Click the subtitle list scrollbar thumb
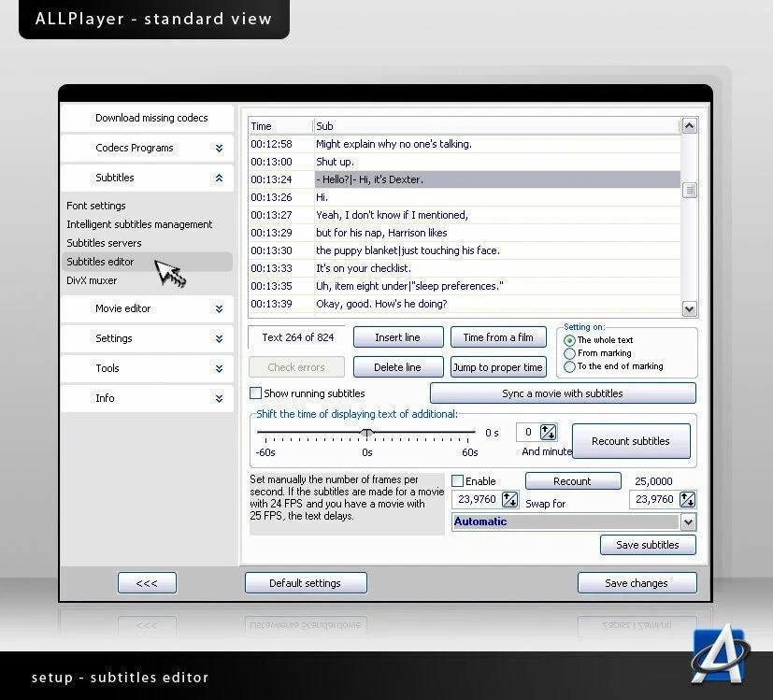Screen dimensions: 773x700 click(x=689, y=191)
